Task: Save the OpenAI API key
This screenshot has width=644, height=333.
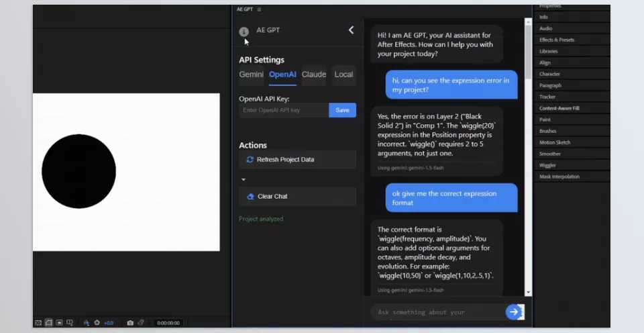Action: point(343,110)
